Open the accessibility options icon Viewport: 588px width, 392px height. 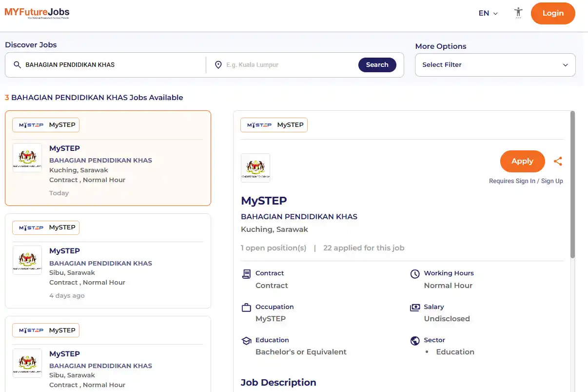pyautogui.click(x=518, y=13)
